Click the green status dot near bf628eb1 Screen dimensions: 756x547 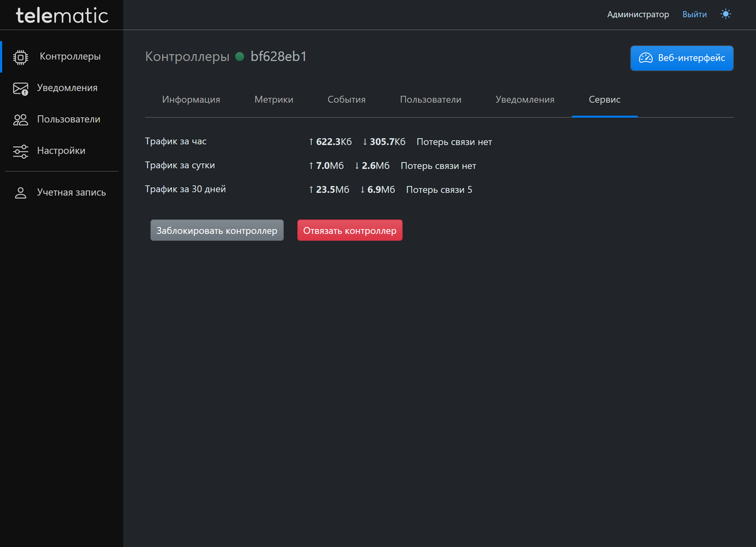coord(239,57)
